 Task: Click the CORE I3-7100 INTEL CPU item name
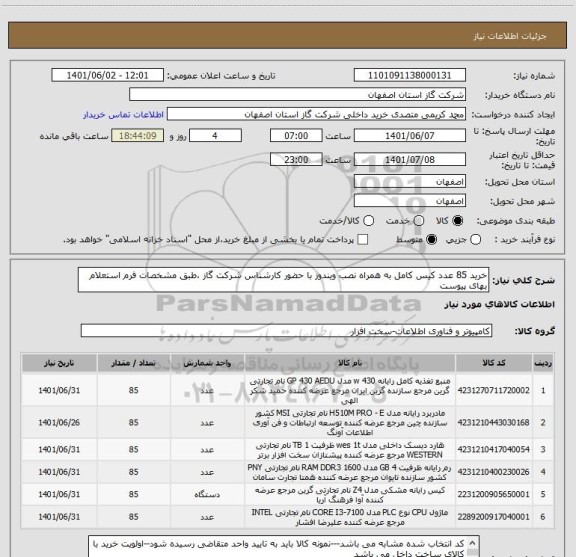[350, 517]
